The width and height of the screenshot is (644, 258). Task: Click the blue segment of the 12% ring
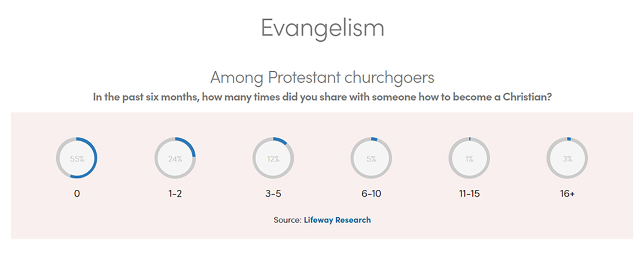click(x=280, y=140)
